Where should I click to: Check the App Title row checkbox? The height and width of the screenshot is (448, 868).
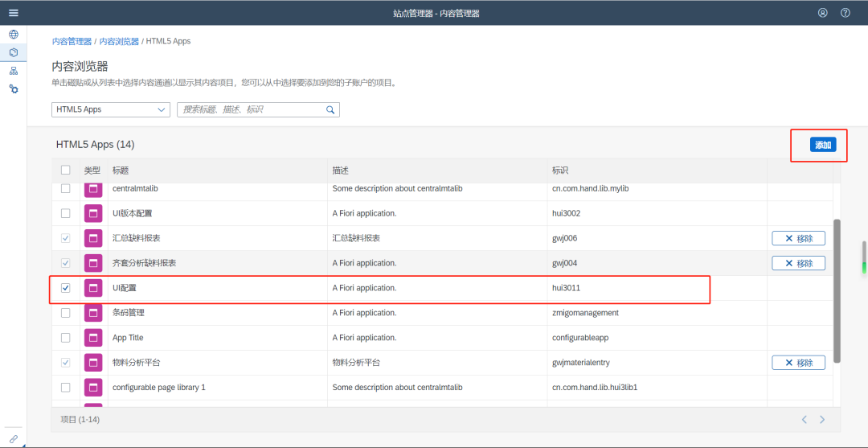(65, 338)
